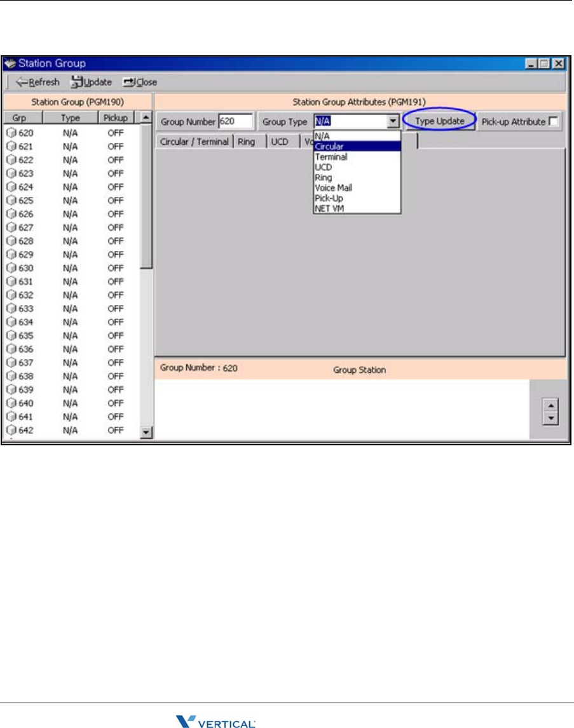Image resolution: width=574 pixels, height=728 pixels.
Task: Select Terminal in the Group Type list
Action: click(x=357, y=157)
